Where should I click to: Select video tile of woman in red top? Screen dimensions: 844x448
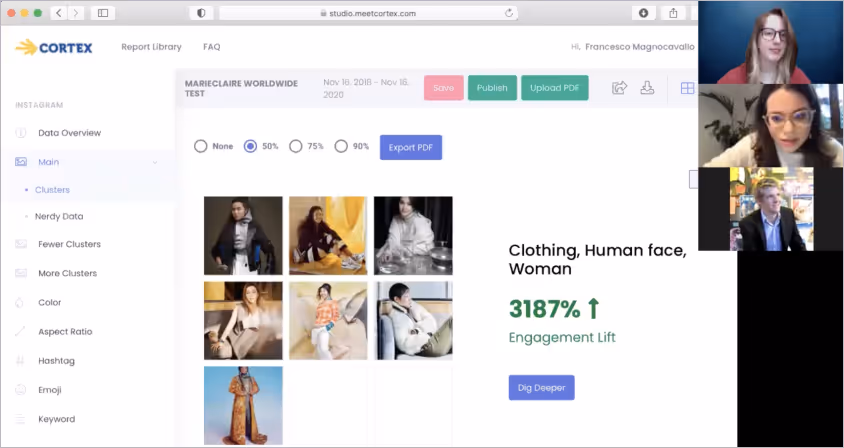tap(771, 43)
